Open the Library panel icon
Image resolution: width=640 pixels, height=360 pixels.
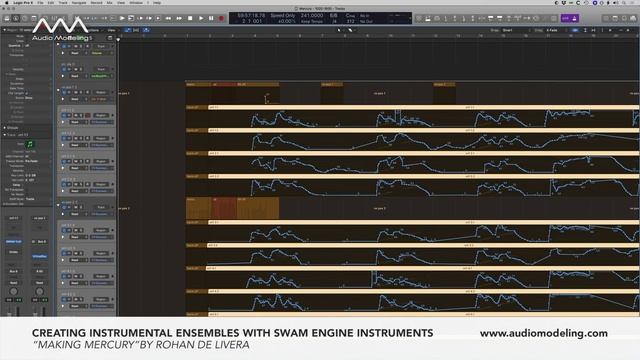pyautogui.click(x=7, y=18)
